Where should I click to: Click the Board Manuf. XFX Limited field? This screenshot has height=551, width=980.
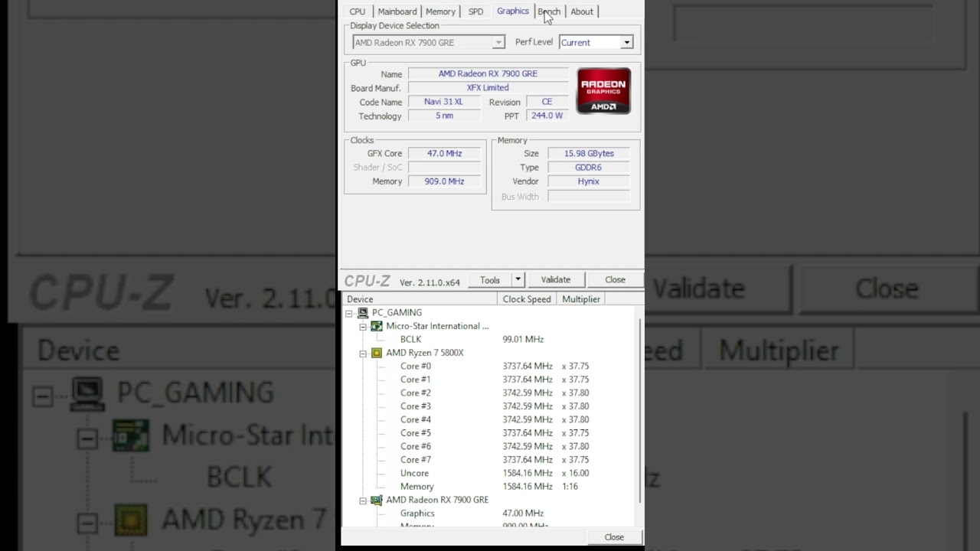click(x=488, y=87)
